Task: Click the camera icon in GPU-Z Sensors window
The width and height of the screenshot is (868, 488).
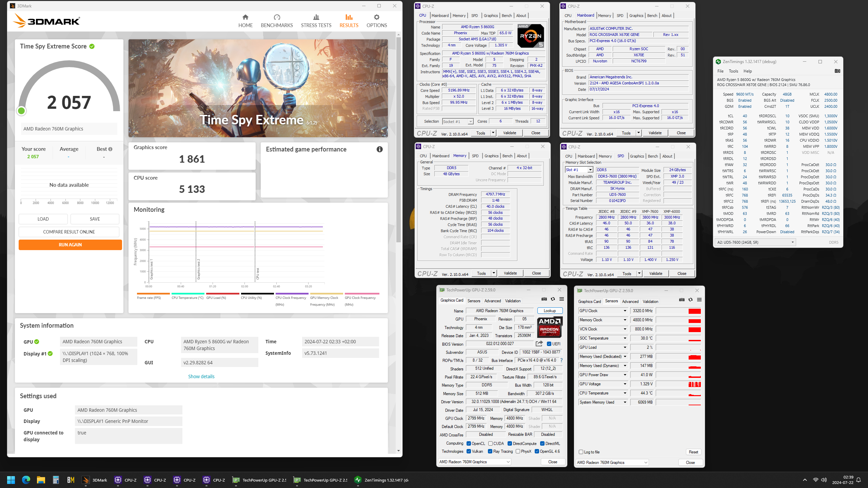Action: (x=682, y=300)
